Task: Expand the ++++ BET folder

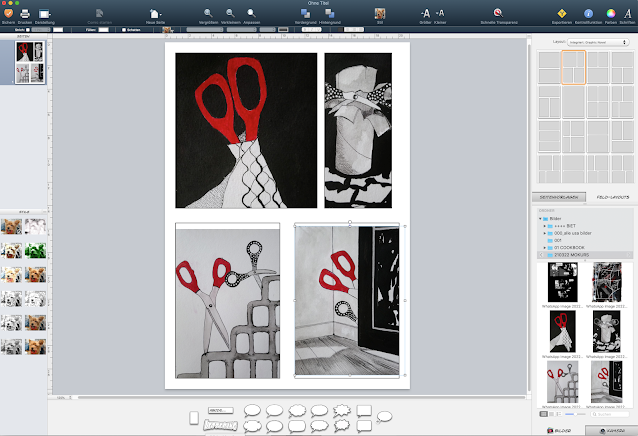Action: coord(544,226)
